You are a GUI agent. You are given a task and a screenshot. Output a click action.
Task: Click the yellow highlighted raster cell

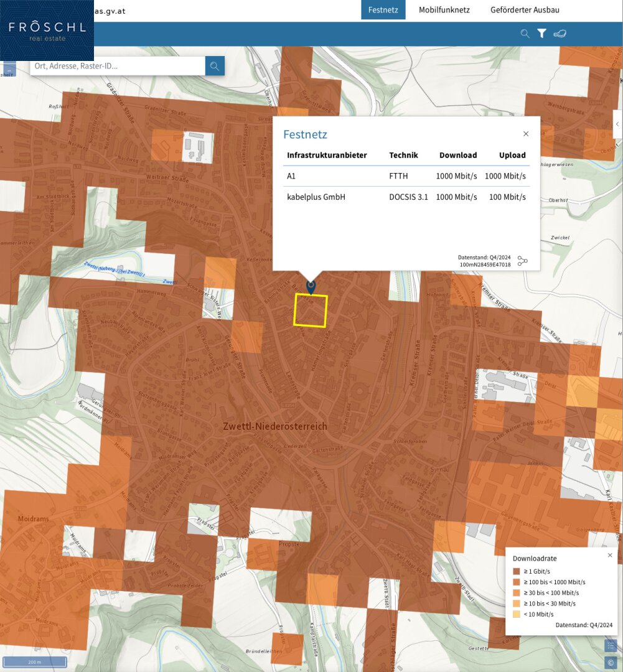click(310, 310)
